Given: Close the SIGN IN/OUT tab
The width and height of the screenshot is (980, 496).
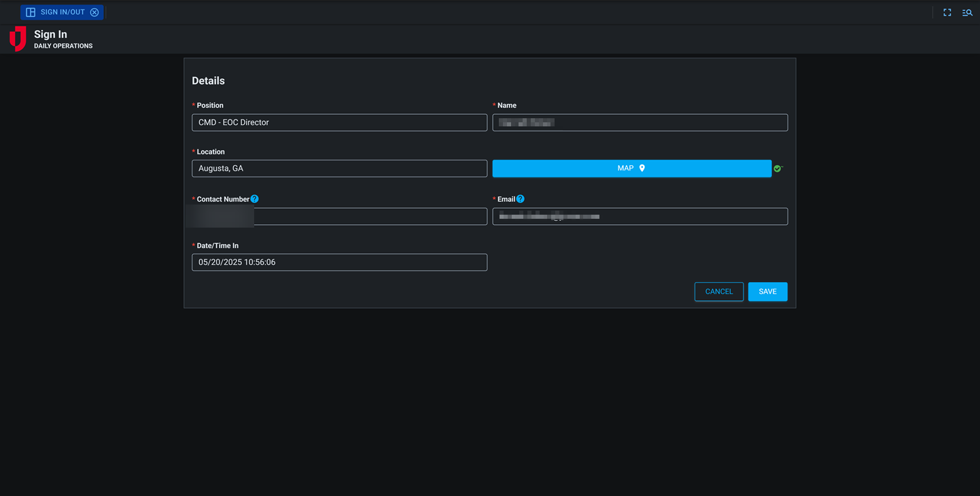Looking at the screenshot, I should click(94, 12).
